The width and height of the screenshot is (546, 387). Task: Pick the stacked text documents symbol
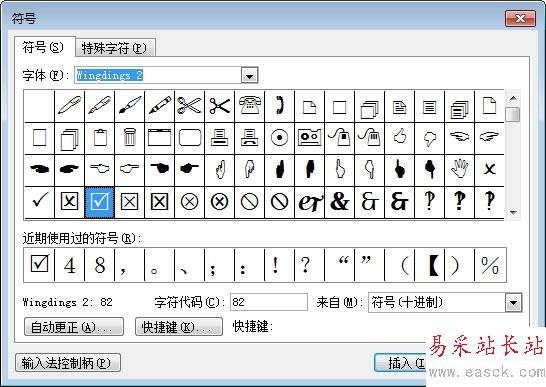[x=459, y=106]
